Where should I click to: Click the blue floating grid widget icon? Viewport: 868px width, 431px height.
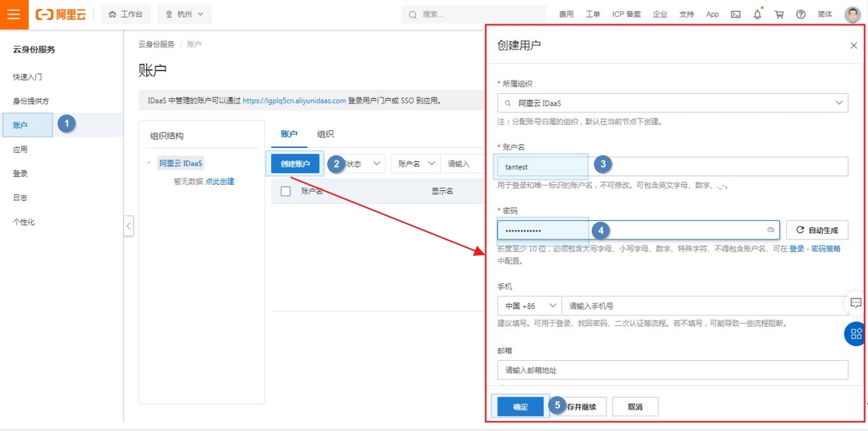click(x=855, y=333)
